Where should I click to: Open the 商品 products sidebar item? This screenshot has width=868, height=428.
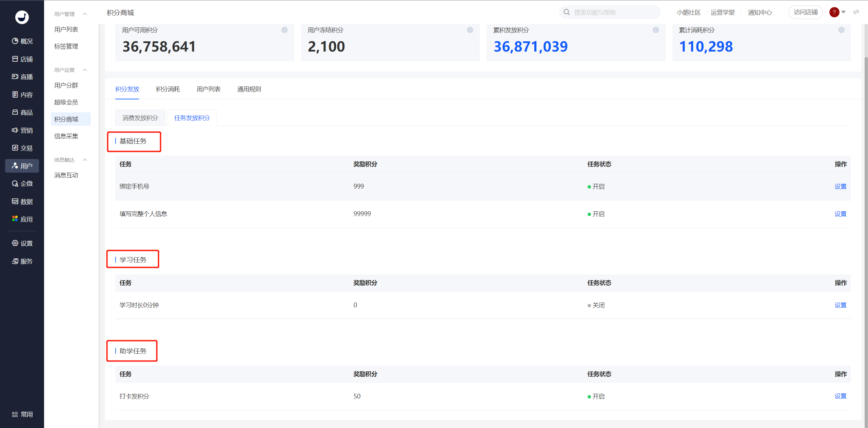point(22,112)
